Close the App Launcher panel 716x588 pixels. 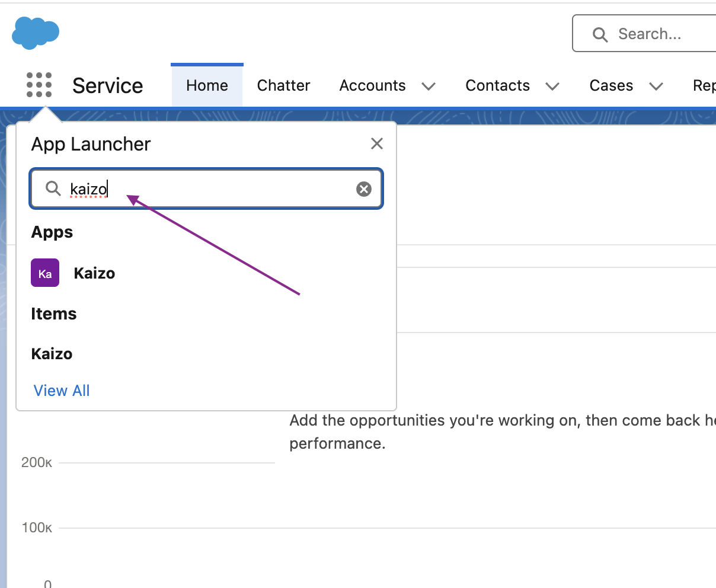click(376, 143)
